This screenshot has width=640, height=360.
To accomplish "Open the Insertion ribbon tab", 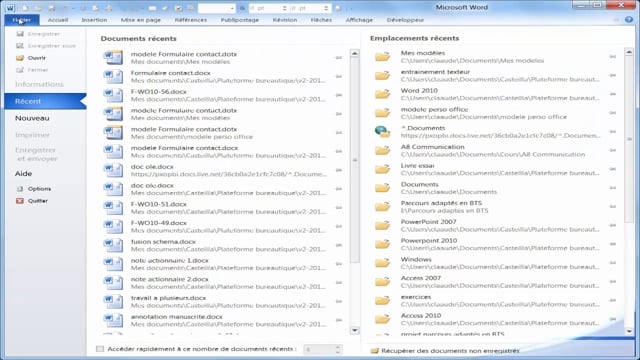I will [x=94, y=20].
